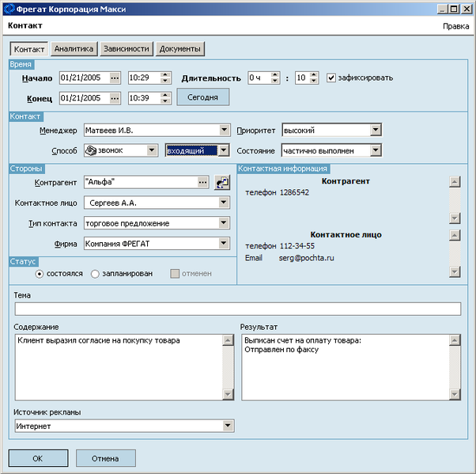Open counterparty card icon next to Альфа
This screenshot has width=476, height=474.
(222, 183)
